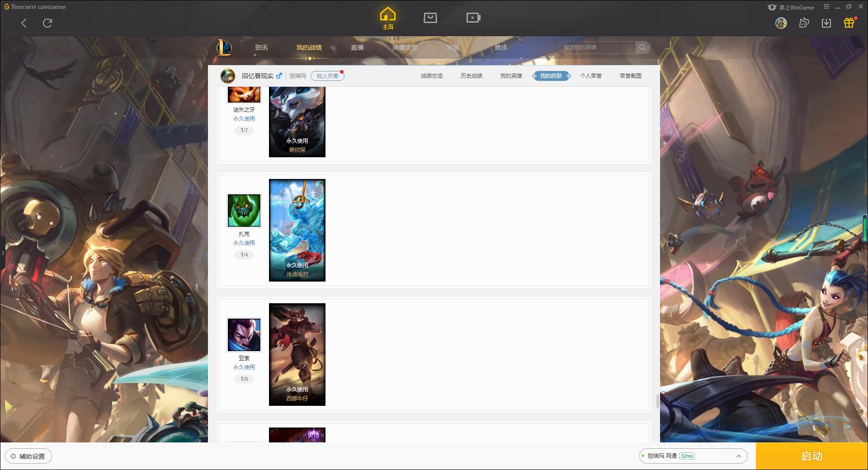The width and height of the screenshot is (868, 470).
Task: Click the page vertical scrollbar handle
Action: pos(657,401)
